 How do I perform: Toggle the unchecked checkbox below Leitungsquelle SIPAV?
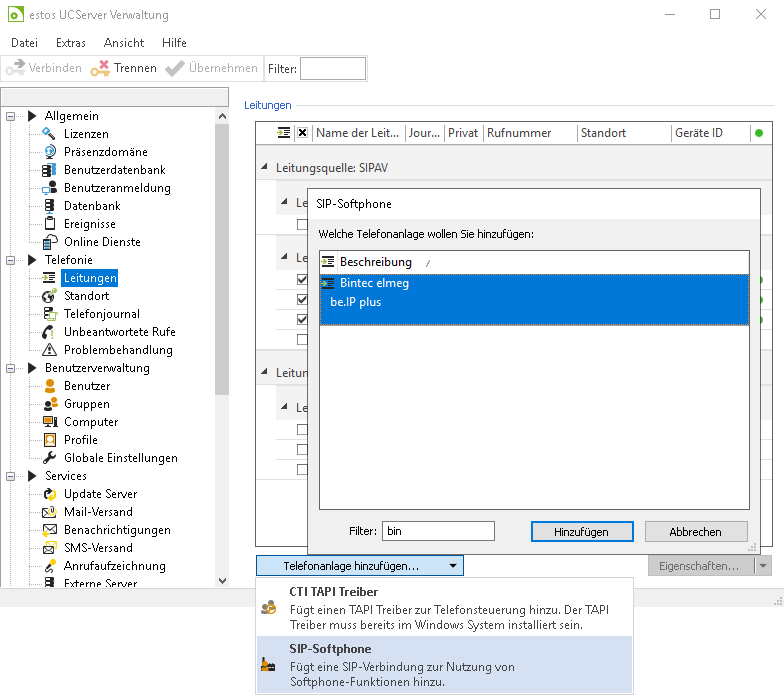point(302,225)
